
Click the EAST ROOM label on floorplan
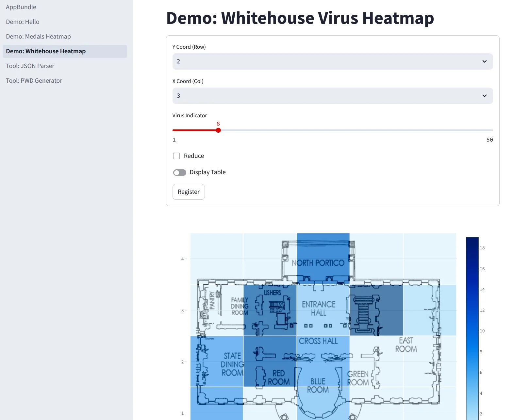[x=406, y=345]
